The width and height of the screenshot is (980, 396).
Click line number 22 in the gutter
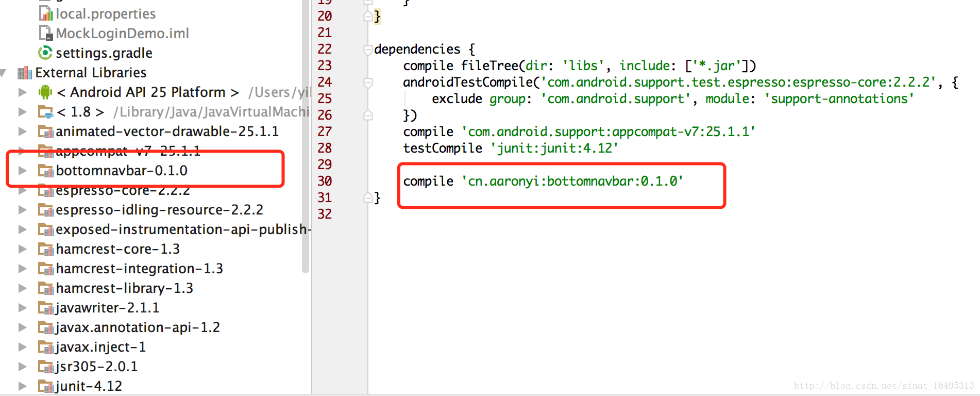[x=325, y=49]
